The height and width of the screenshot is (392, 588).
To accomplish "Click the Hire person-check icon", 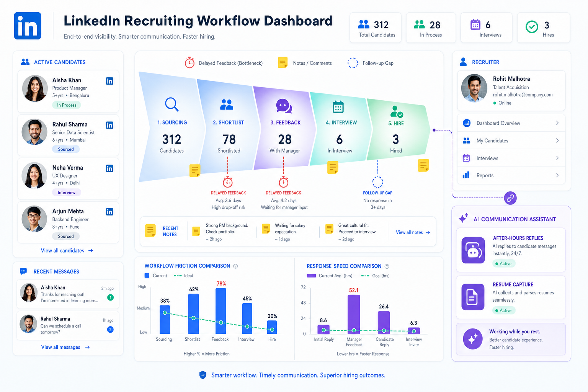I will tap(396, 111).
